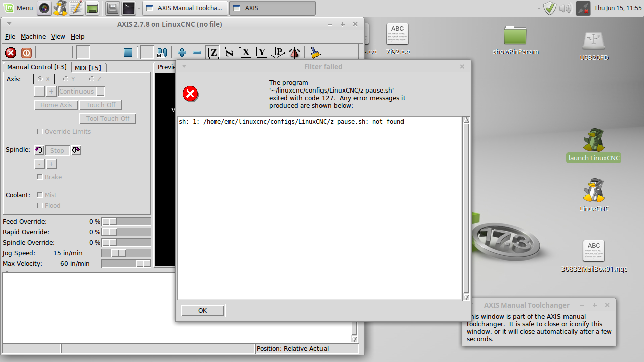The width and height of the screenshot is (644, 362).
Task: Open a G-code file via folder icon
Action: point(47,52)
